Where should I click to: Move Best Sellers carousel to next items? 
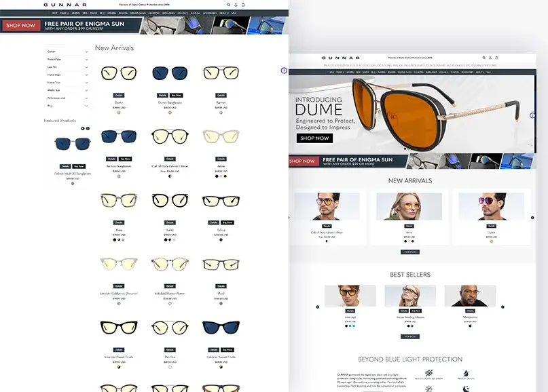click(503, 307)
